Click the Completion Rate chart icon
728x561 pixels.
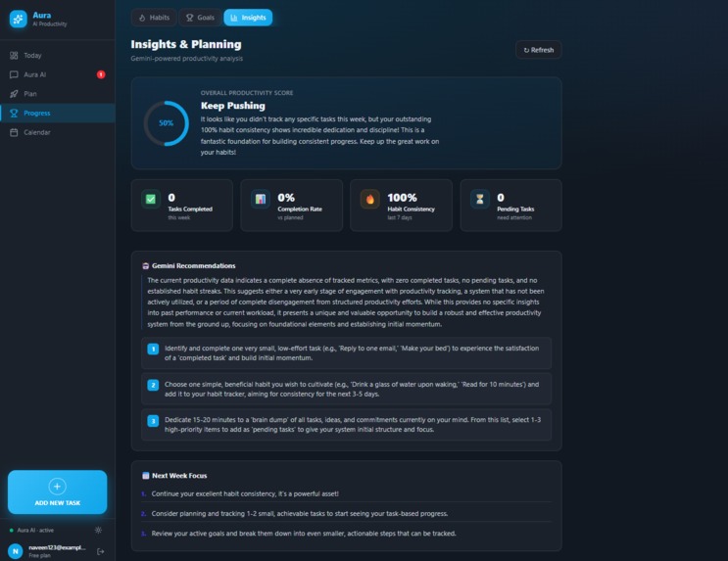[x=261, y=199]
